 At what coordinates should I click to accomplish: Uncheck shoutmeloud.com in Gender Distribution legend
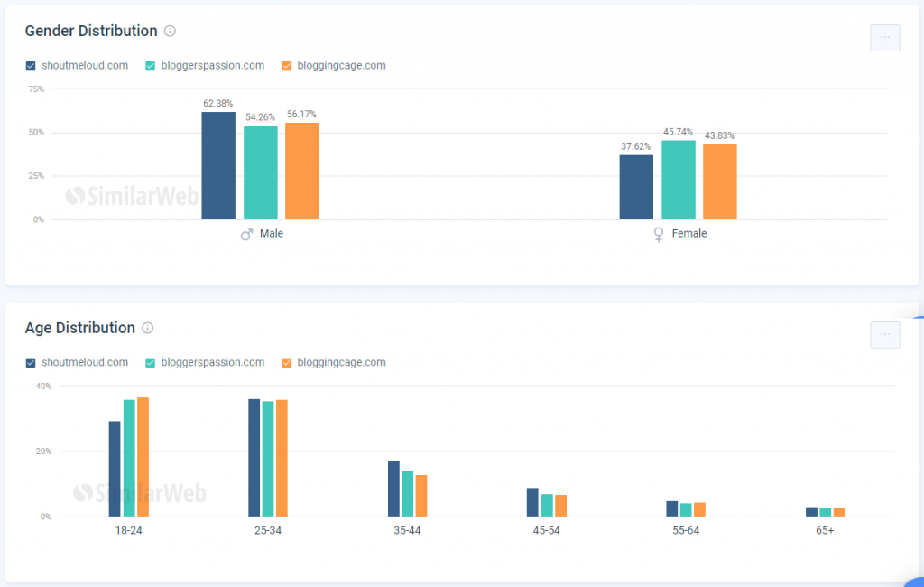pyautogui.click(x=31, y=66)
